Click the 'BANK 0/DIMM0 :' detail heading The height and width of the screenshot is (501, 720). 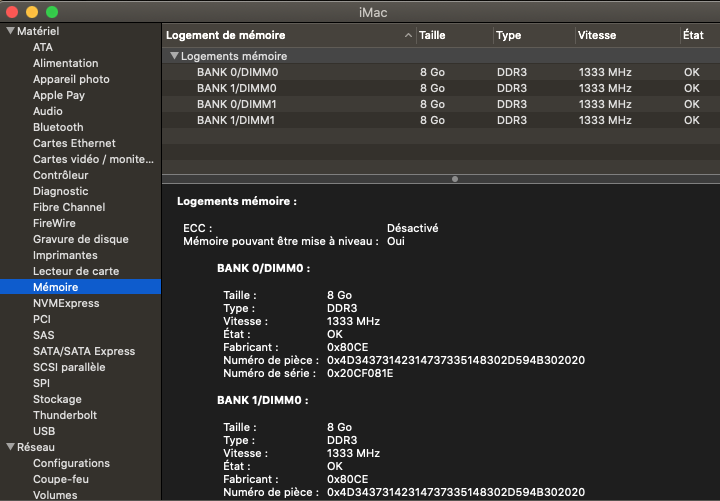[x=264, y=268]
